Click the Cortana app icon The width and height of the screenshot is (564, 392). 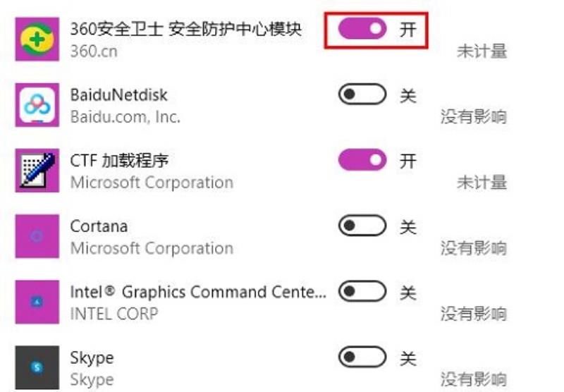coord(37,236)
